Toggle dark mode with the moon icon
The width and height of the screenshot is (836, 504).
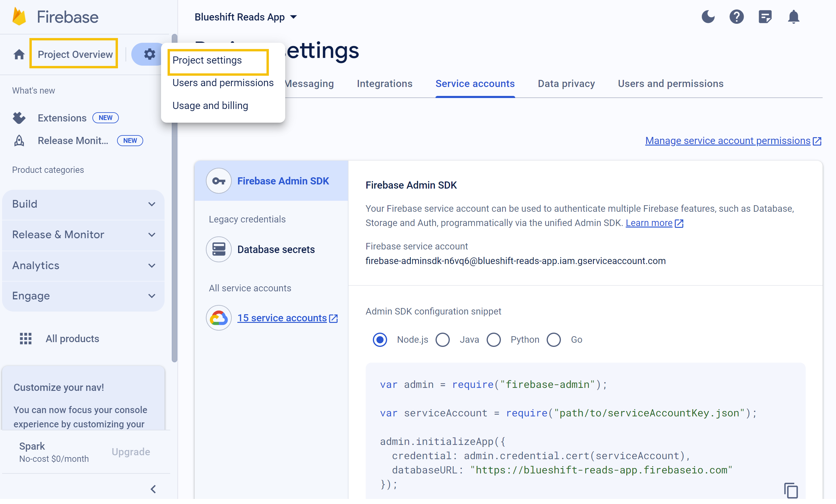[x=708, y=17]
